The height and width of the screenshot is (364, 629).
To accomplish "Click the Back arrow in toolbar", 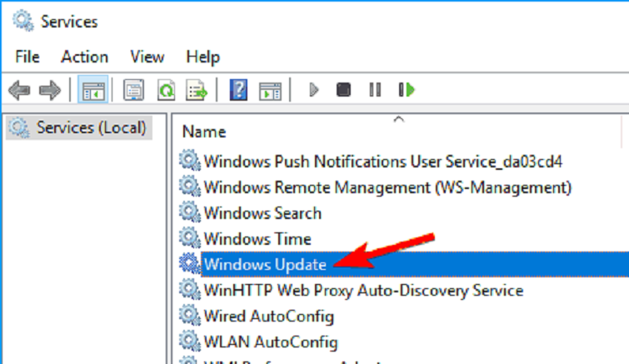I will point(18,90).
